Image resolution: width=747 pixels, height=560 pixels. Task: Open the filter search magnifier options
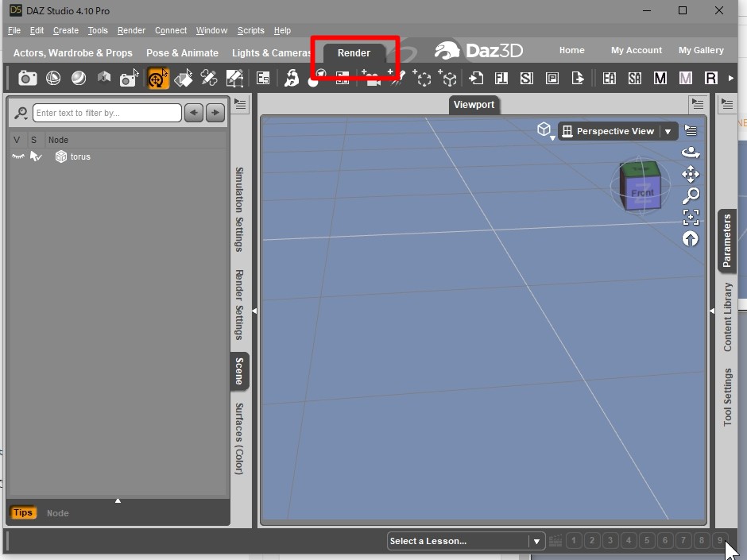(21, 114)
